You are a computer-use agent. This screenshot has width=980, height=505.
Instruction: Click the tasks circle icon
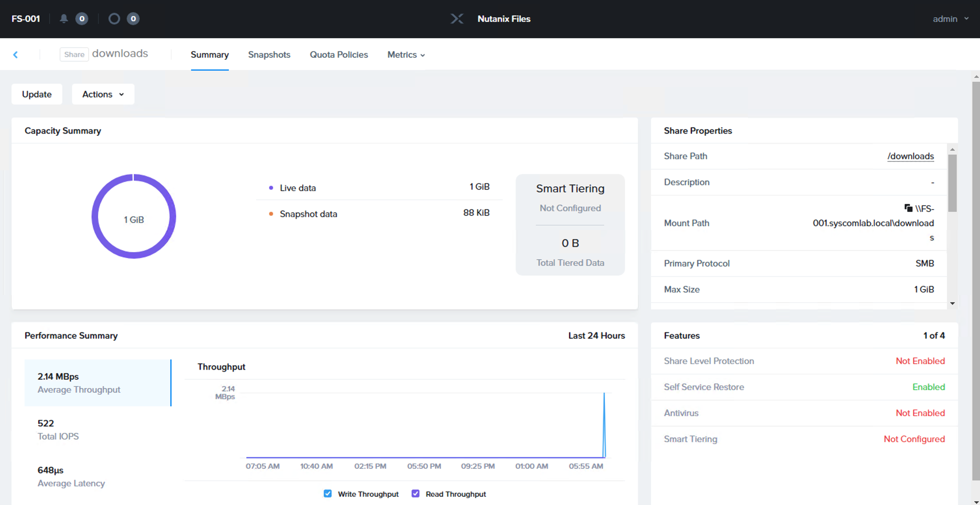coord(114,19)
